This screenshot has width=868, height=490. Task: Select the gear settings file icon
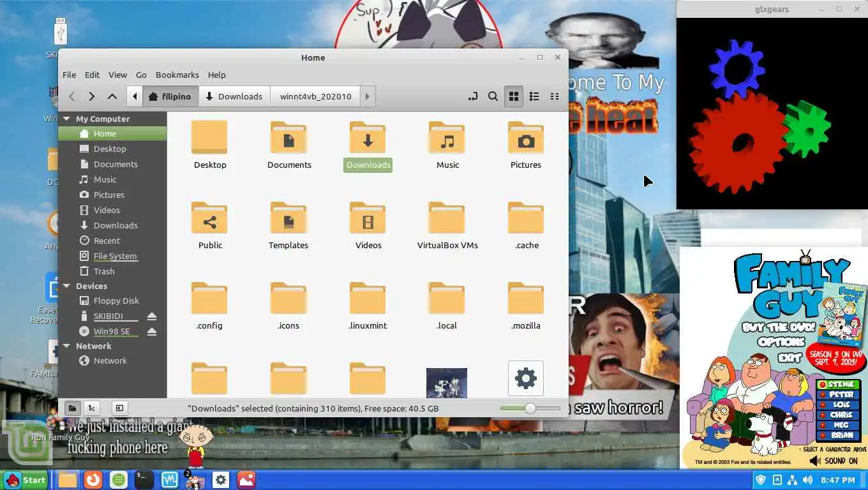(526, 378)
